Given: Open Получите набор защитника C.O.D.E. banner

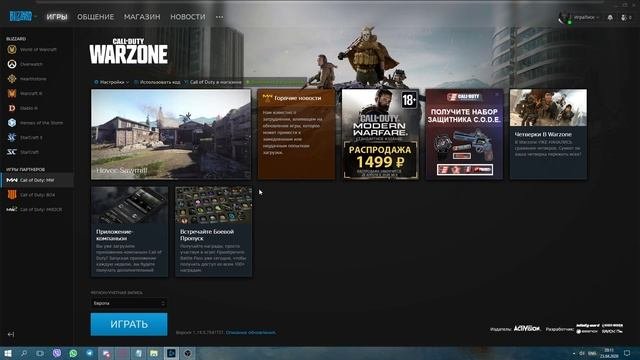Looking at the screenshot, I should coord(464,134).
